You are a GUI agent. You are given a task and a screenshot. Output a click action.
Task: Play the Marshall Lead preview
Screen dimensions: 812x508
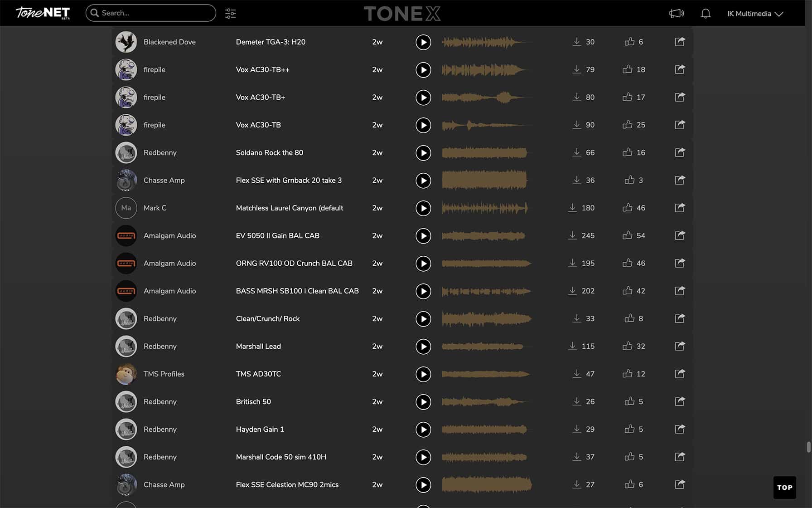(x=423, y=347)
